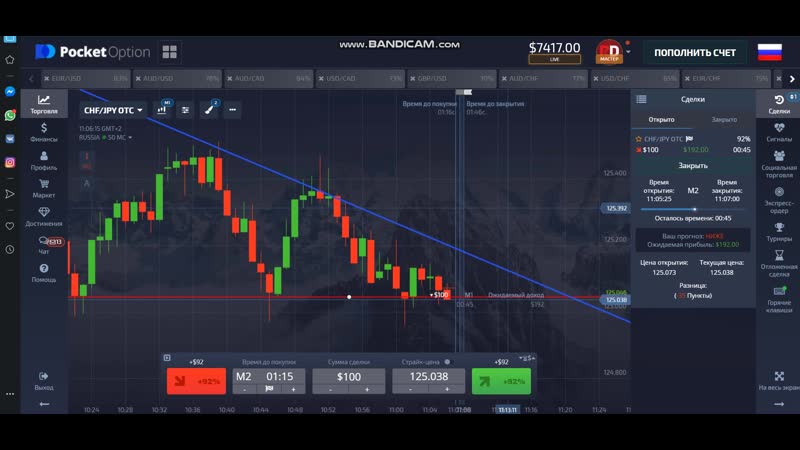Click the Pocket Option grid layout icon

click(169, 52)
